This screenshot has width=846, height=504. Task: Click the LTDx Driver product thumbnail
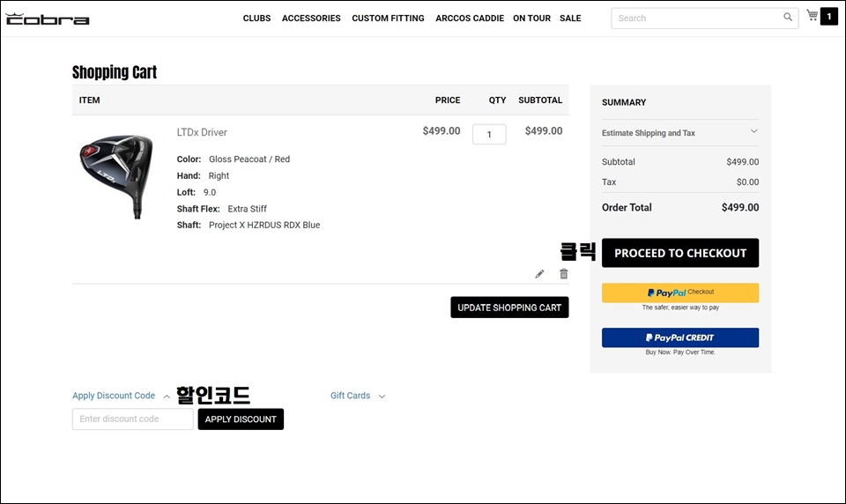(115, 176)
